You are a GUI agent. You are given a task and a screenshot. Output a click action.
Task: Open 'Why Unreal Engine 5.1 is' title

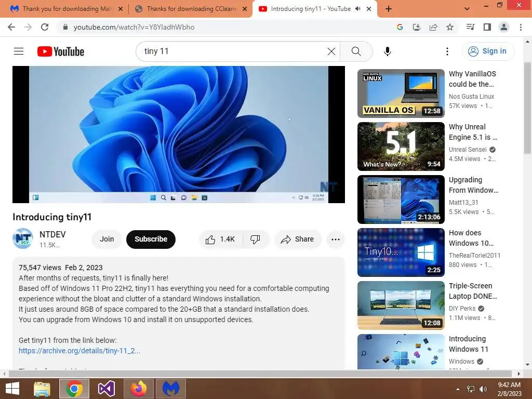473,131
